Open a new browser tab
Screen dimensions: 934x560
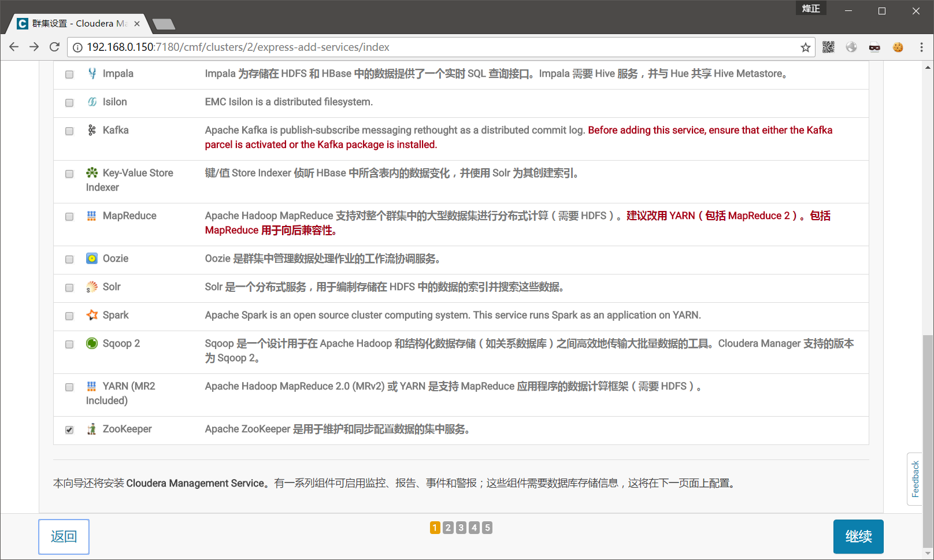(164, 24)
